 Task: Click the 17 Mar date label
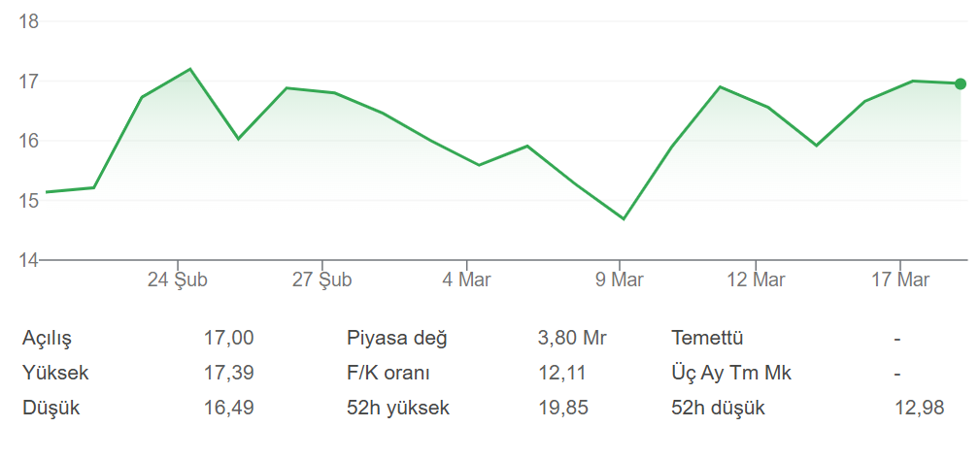(x=900, y=280)
